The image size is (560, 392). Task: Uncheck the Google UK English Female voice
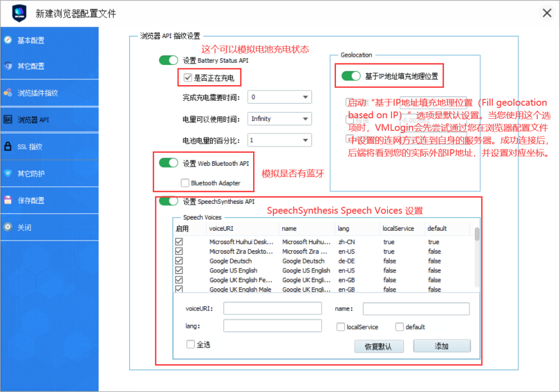pos(179,280)
